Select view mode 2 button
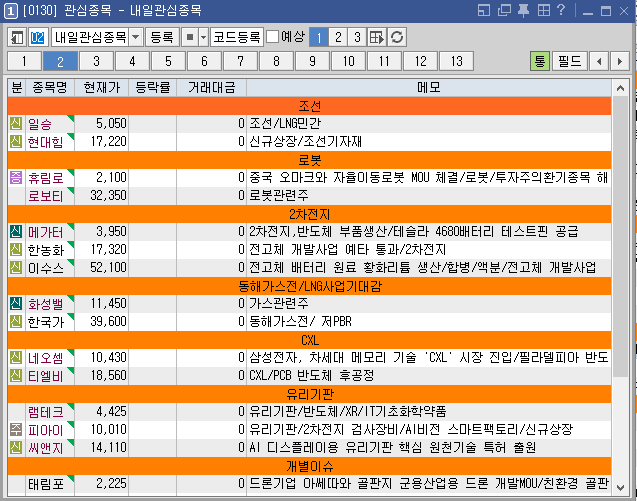Screen dimensions: 637x501 (x=338, y=37)
